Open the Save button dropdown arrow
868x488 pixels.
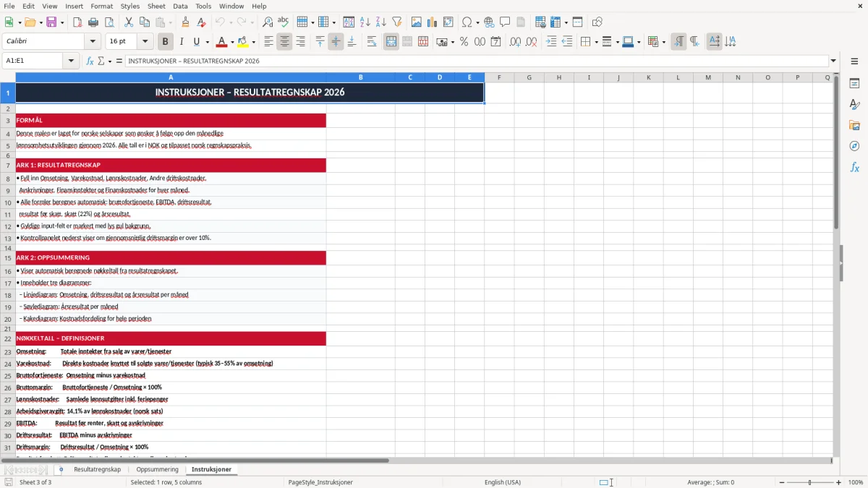pos(61,22)
